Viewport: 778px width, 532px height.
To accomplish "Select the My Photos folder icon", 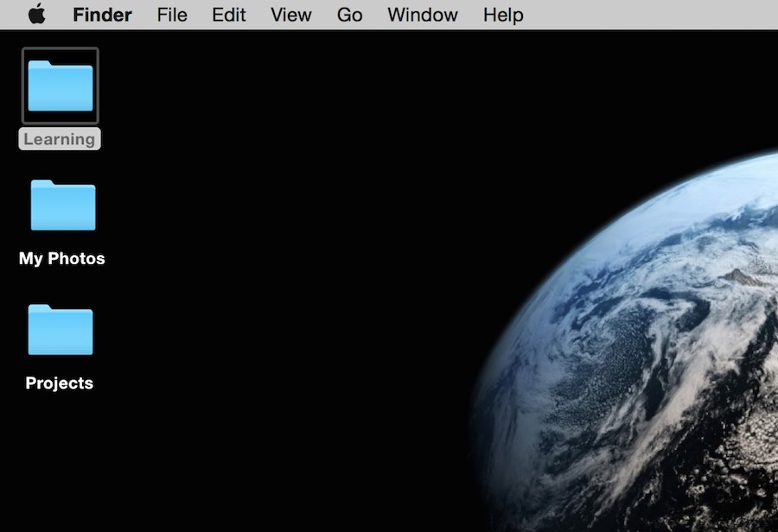I will pyautogui.click(x=62, y=205).
